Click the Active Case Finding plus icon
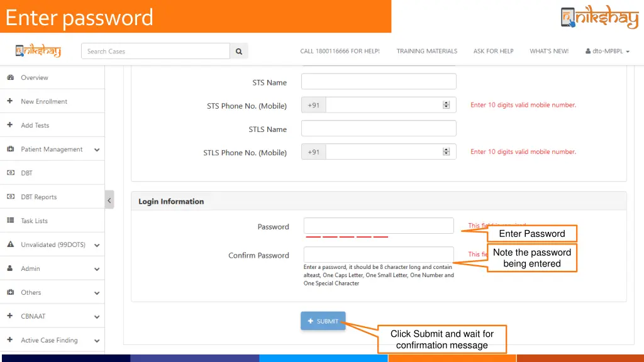This screenshot has width=644, height=362. click(x=10, y=339)
